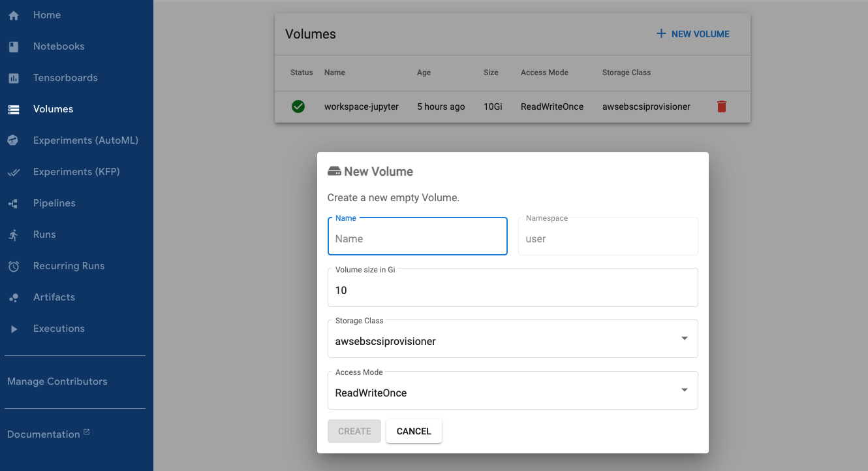Click the CREATE button

pyautogui.click(x=354, y=431)
